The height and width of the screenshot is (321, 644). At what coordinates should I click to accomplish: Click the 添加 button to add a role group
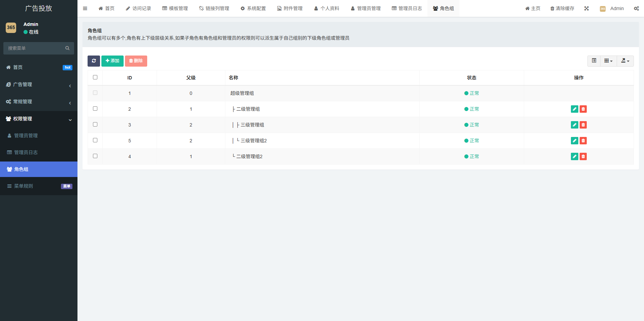[x=112, y=61]
